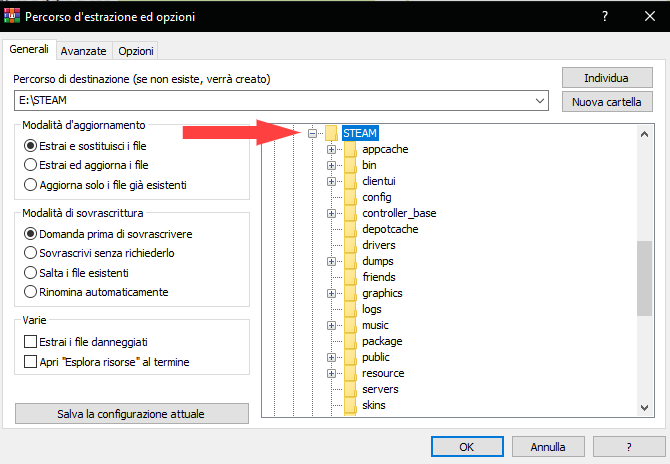Click the config folder icon
670x464 pixels.
click(350, 197)
